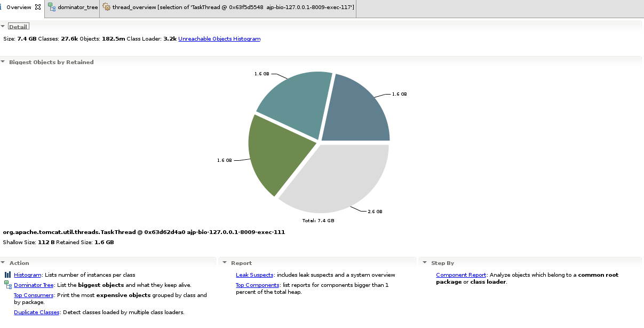The height and width of the screenshot is (328, 644).
Task: Collapse the Action section
Action: click(3, 263)
